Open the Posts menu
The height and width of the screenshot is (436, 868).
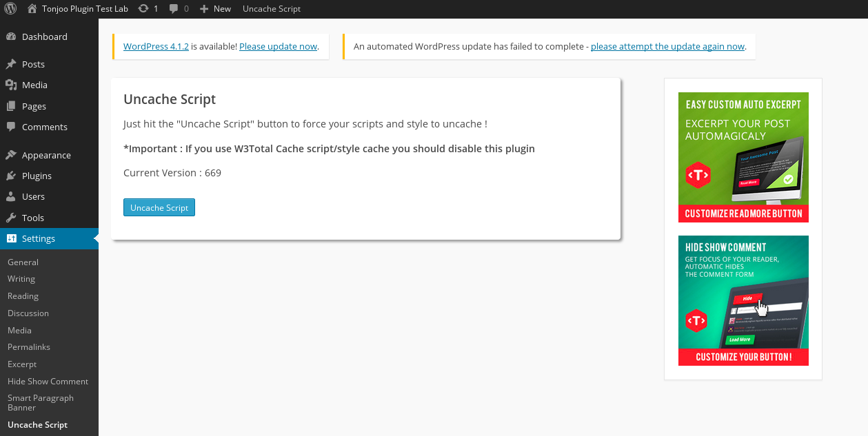[x=49, y=64]
